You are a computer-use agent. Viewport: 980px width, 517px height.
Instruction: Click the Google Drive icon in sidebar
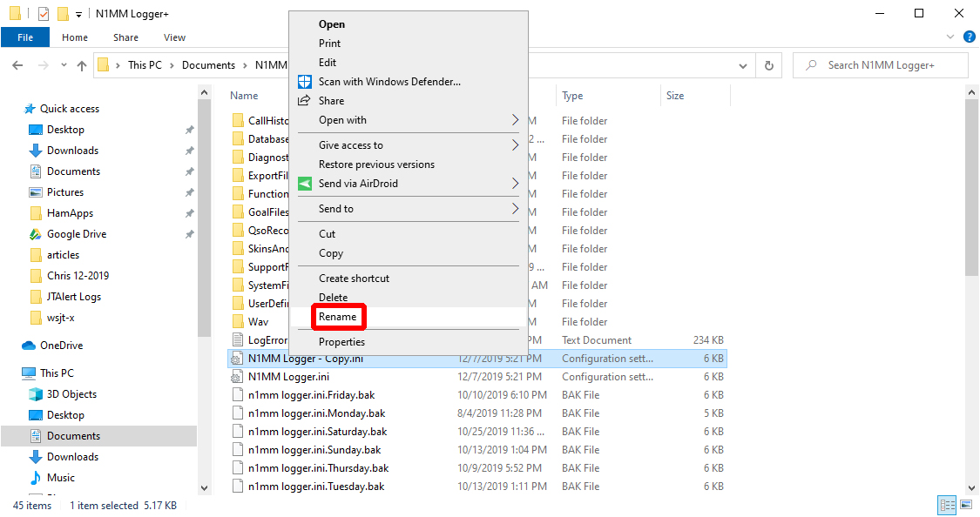pos(36,234)
